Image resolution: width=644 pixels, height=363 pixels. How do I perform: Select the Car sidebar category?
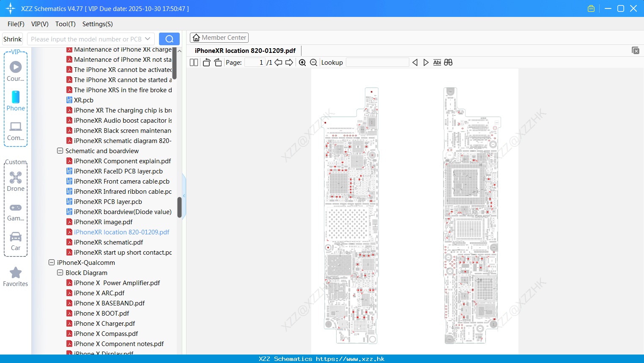[16, 241]
